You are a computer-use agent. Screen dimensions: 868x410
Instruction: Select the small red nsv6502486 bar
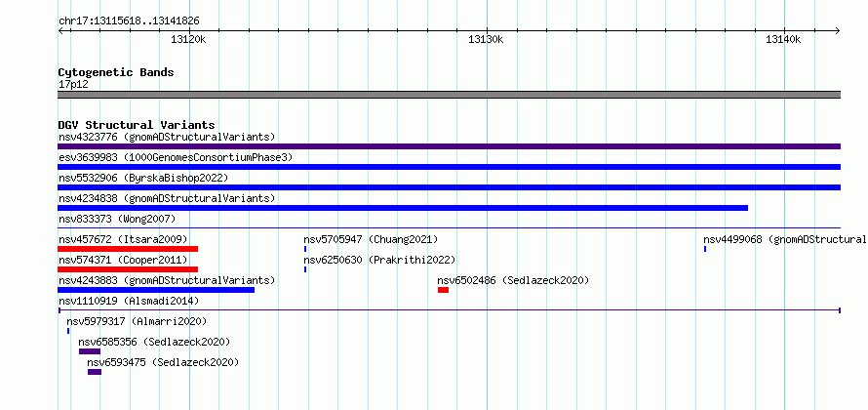click(443, 290)
